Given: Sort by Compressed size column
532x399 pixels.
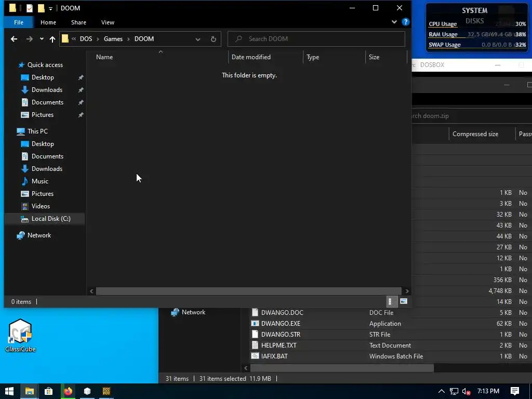Looking at the screenshot, I should (475, 134).
